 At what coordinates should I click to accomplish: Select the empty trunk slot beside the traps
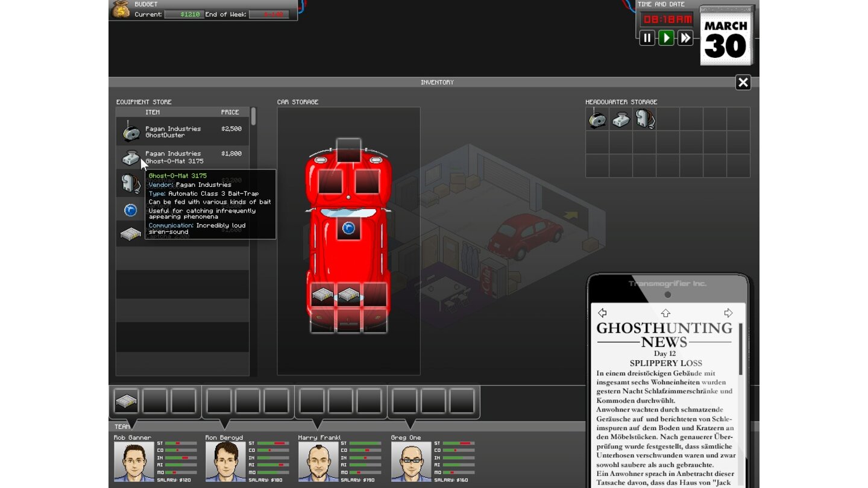(374, 295)
